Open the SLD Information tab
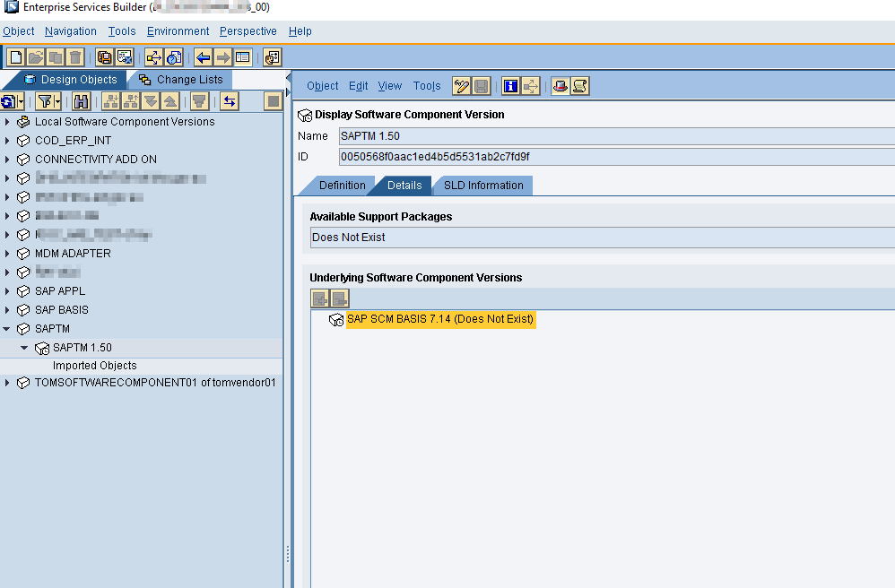 point(482,186)
